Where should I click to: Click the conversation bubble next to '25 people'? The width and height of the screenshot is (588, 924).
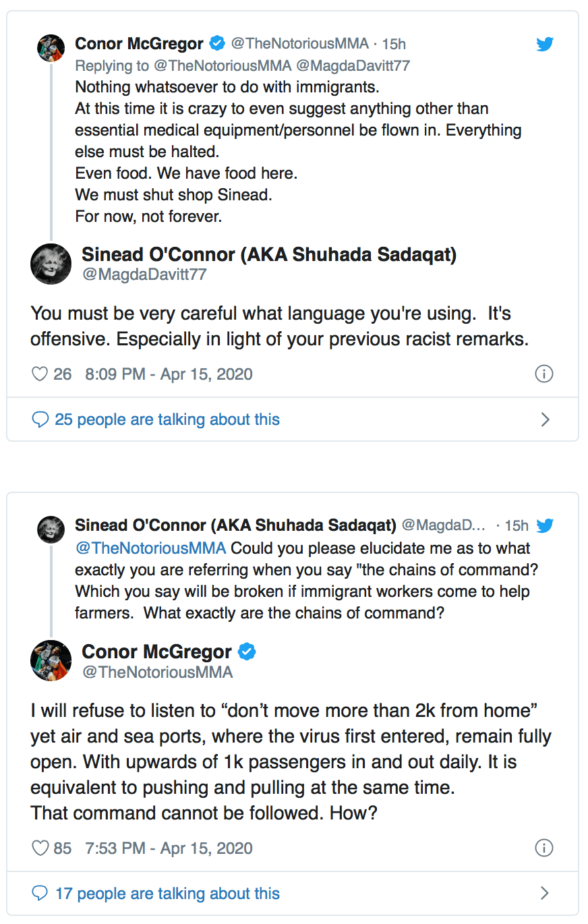click(x=42, y=420)
